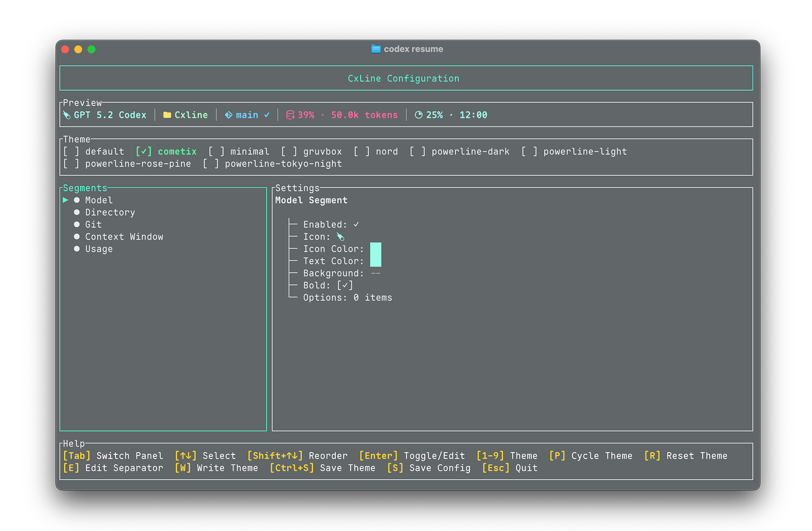Click the [Enter] Toggle/Edit hint
812x531 pixels.
(x=412, y=456)
